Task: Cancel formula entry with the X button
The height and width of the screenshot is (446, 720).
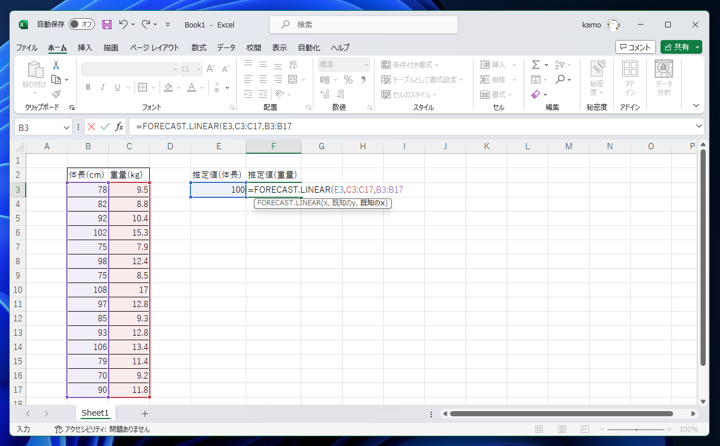Action: point(91,127)
